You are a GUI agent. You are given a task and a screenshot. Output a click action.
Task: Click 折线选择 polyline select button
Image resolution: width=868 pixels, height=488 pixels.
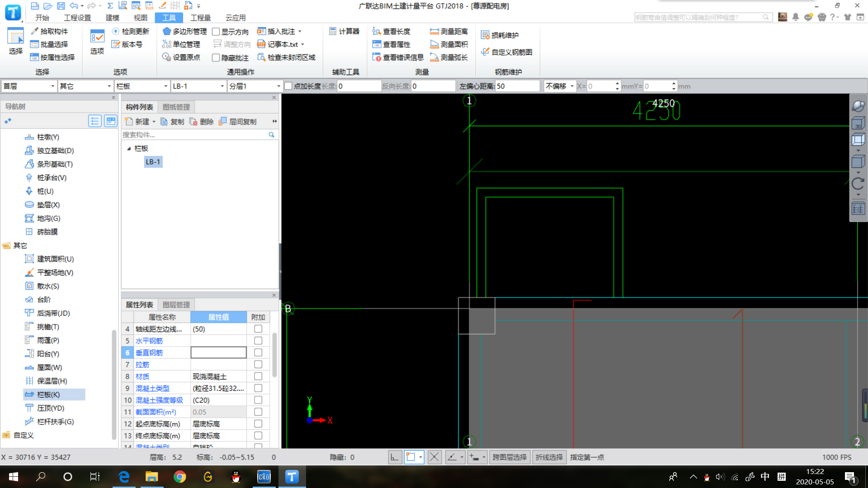[x=549, y=457]
